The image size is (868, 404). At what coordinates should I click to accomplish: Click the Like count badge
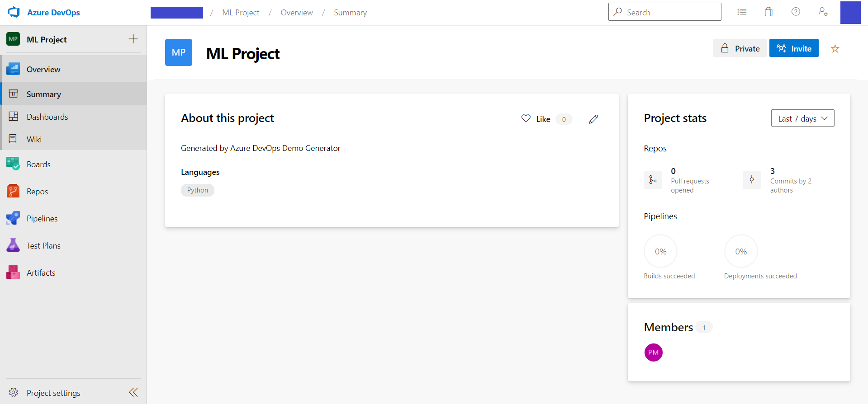point(564,119)
